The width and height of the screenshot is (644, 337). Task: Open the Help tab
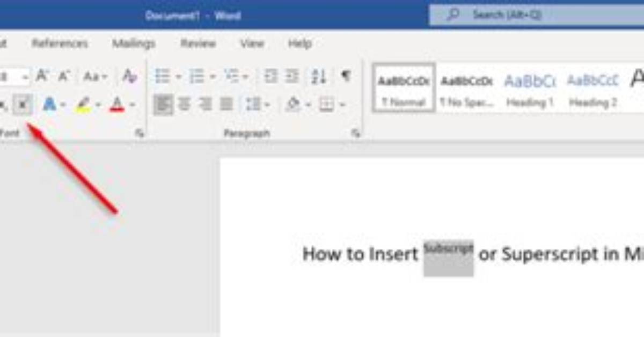pyautogui.click(x=299, y=43)
